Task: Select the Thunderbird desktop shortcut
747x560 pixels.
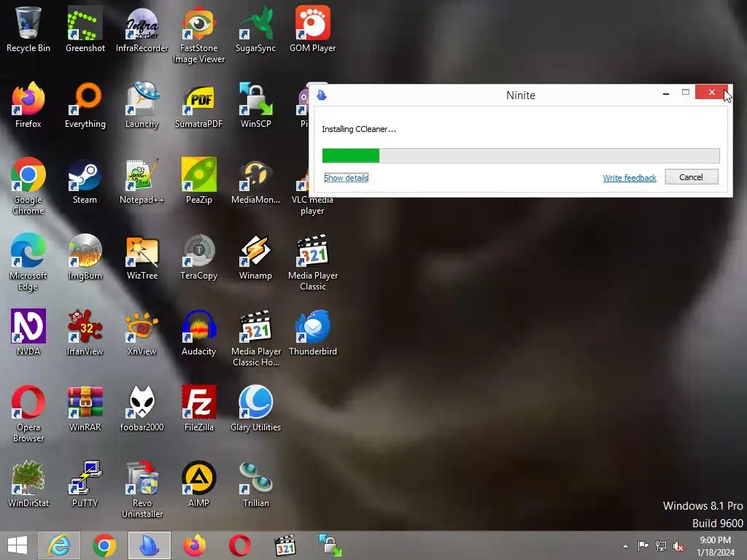Action: pyautogui.click(x=312, y=332)
